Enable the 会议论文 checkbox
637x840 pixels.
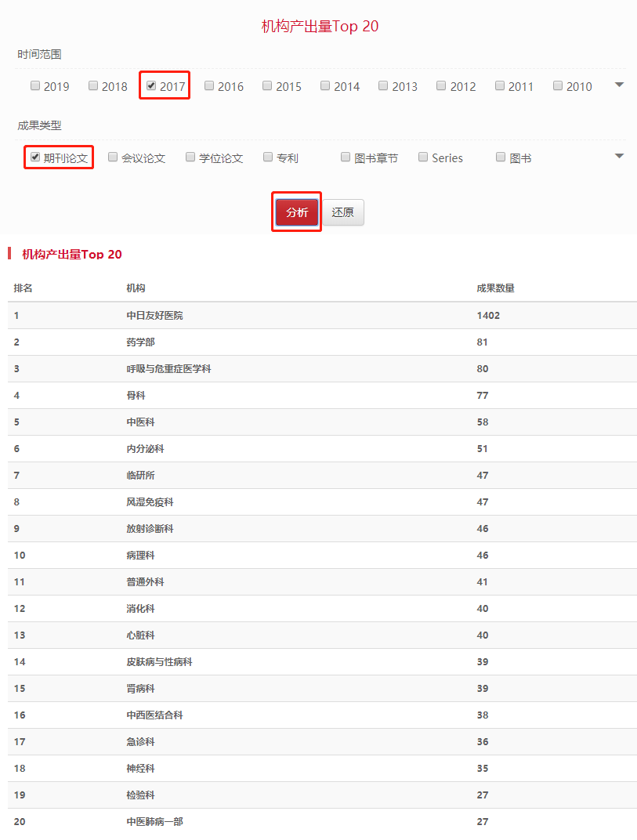113,157
